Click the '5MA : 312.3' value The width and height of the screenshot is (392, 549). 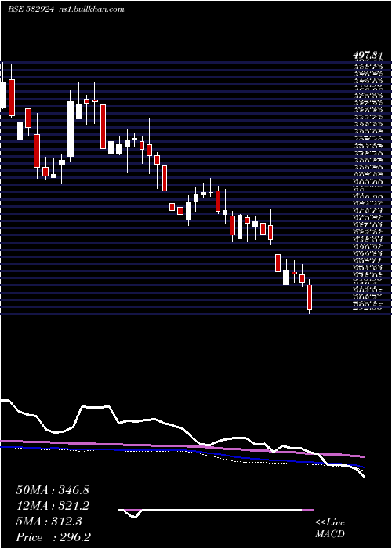point(49,522)
